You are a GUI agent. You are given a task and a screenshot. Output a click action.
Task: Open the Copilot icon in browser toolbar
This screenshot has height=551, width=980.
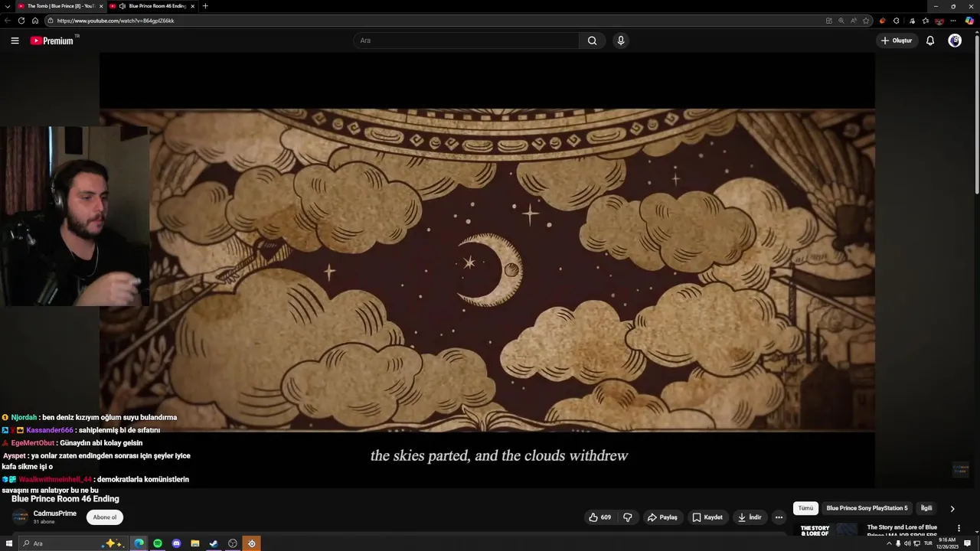coord(969,21)
